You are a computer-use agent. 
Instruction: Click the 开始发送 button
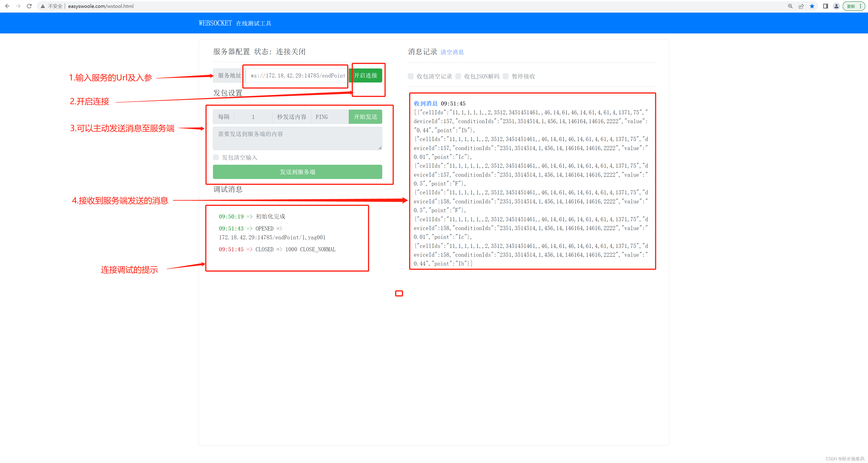pos(365,117)
